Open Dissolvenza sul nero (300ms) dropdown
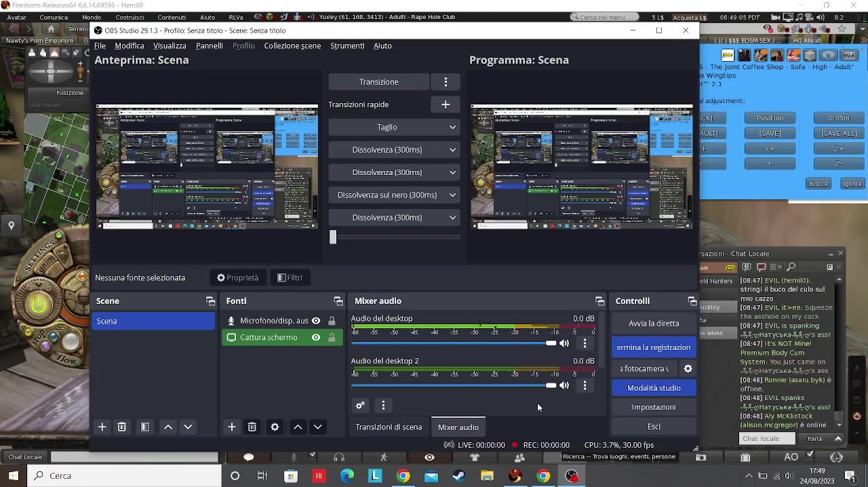 [394, 195]
